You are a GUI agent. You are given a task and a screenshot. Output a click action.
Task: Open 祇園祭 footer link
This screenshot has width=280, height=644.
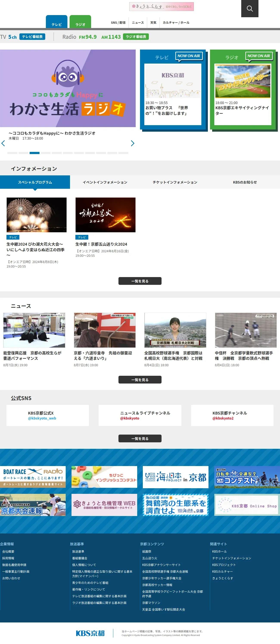pos(147,552)
